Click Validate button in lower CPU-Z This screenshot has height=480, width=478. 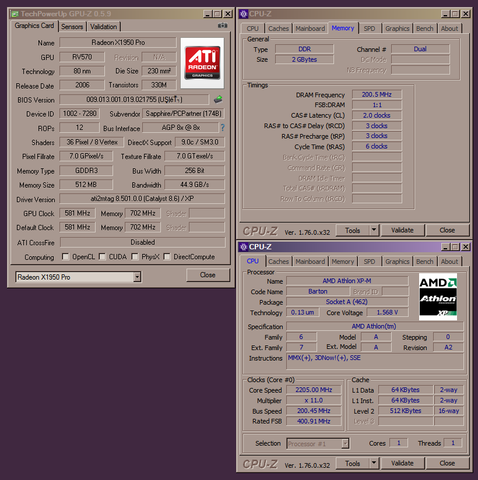click(402, 463)
